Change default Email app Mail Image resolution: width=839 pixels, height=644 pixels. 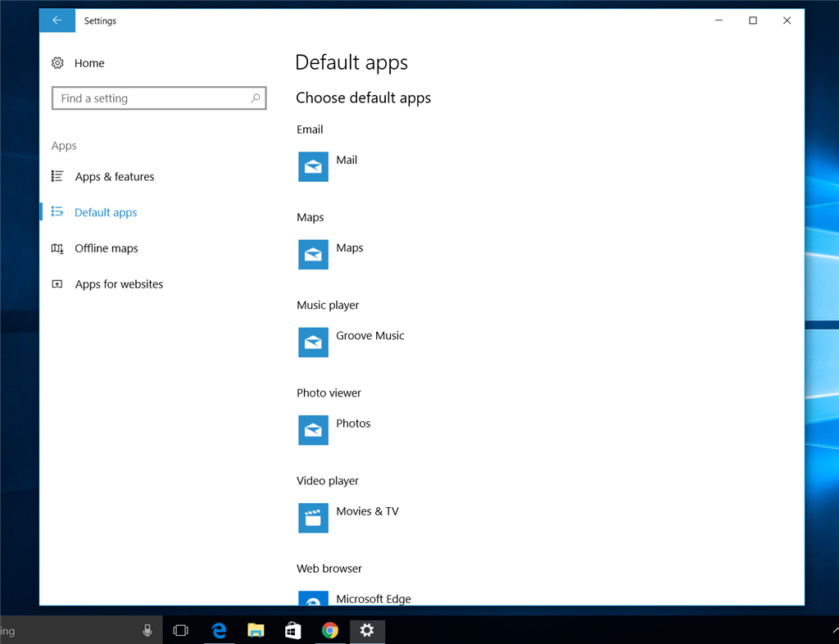coord(347,160)
